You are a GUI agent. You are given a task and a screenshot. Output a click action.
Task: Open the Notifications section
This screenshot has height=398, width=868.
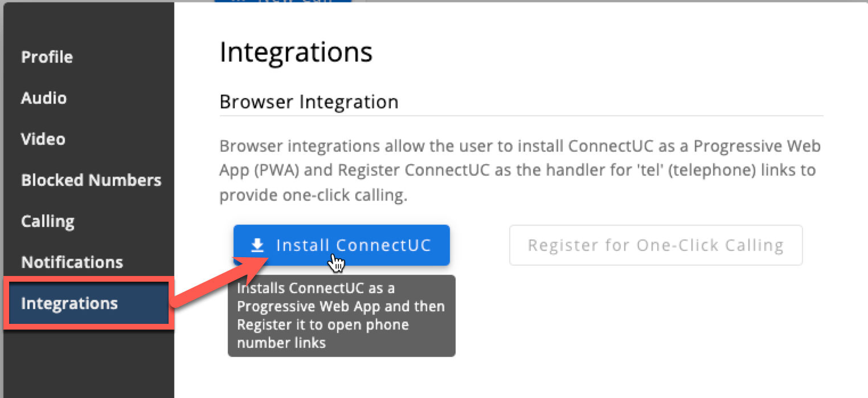click(72, 262)
